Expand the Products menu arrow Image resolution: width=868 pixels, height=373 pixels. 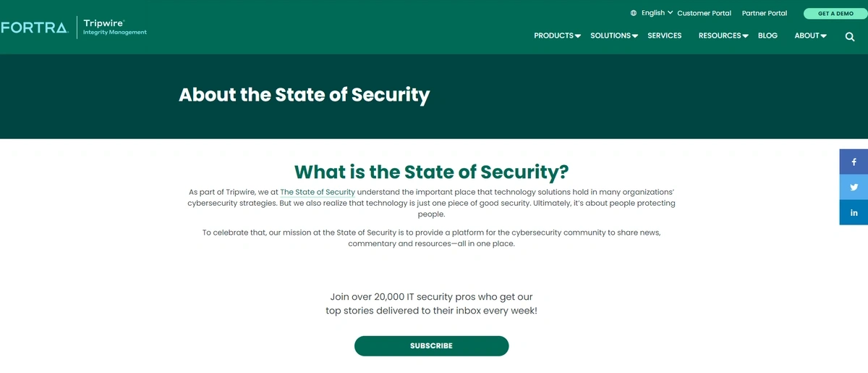coord(578,36)
